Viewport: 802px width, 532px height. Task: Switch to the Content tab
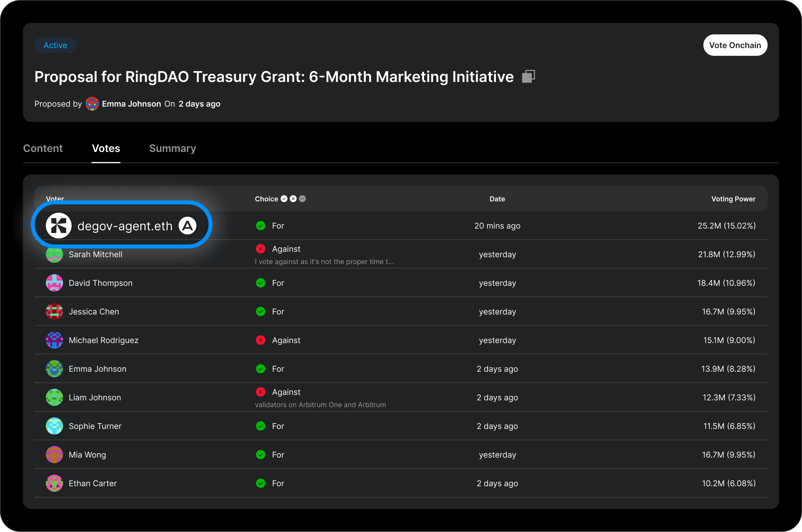43,149
